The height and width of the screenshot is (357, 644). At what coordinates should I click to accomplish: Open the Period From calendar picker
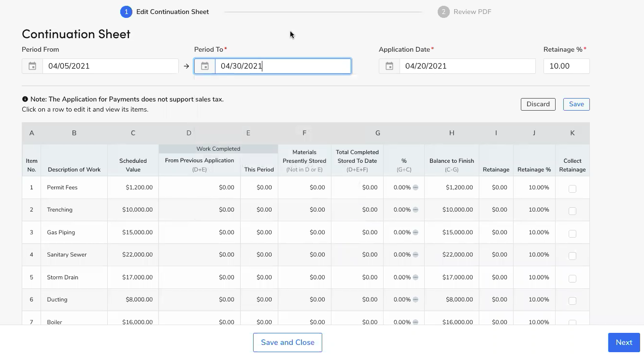(32, 66)
